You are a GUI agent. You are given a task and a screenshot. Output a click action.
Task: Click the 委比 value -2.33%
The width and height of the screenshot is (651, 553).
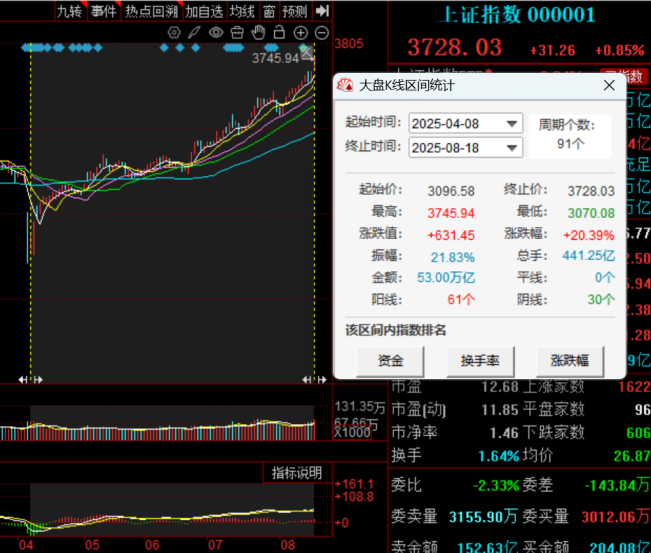click(x=496, y=485)
